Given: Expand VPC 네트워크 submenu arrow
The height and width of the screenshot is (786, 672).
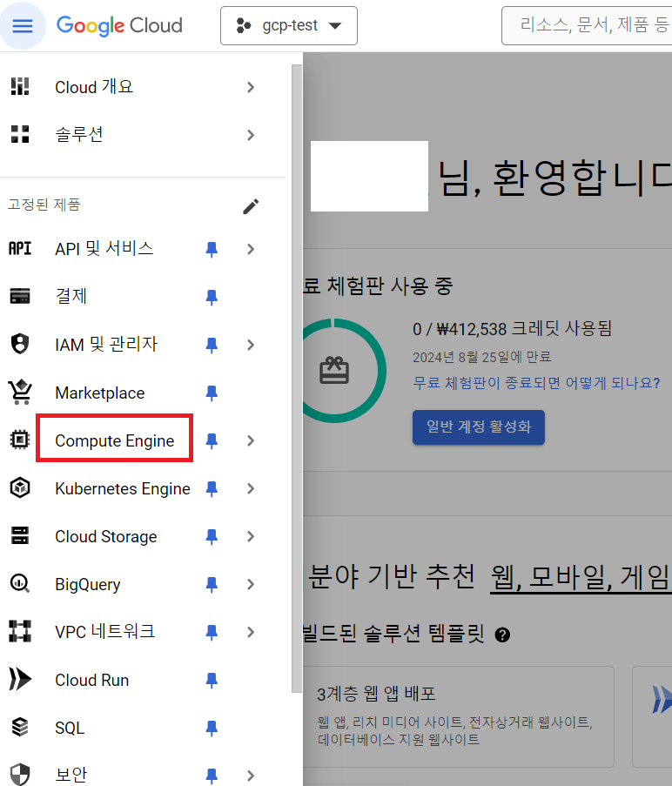Looking at the screenshot, I should (x=251, y=632).
